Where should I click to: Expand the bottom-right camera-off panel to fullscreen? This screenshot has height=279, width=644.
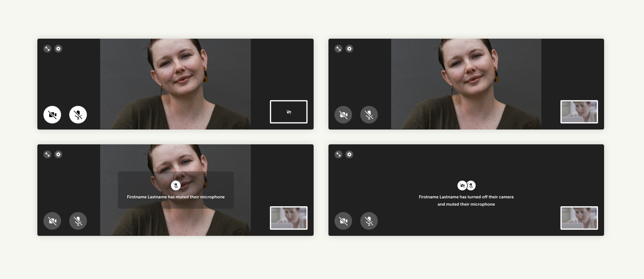click(x=338, y=154)
